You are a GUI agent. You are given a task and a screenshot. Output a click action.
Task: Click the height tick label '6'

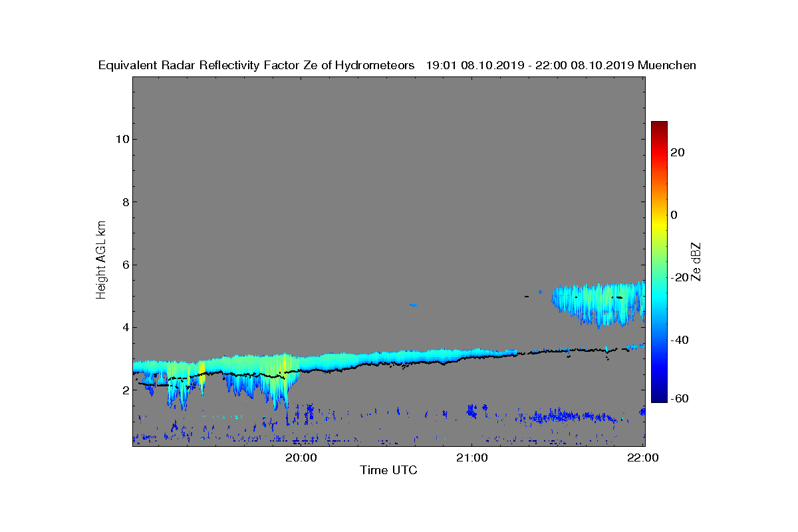[124, 265]
